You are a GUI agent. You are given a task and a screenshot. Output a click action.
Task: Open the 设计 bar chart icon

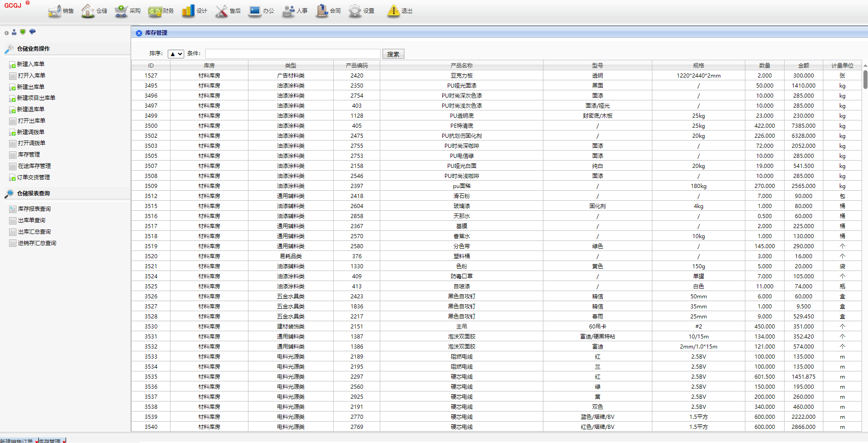point(188,11)
